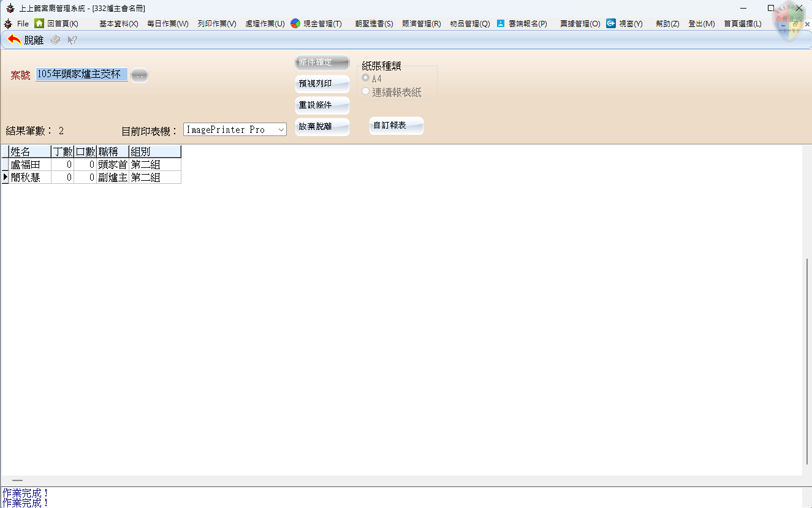Click the 預視列印 button
Image resolution: width=812 pixels, height=508 pixels.
pyautogui.click(x=322, y=84)
